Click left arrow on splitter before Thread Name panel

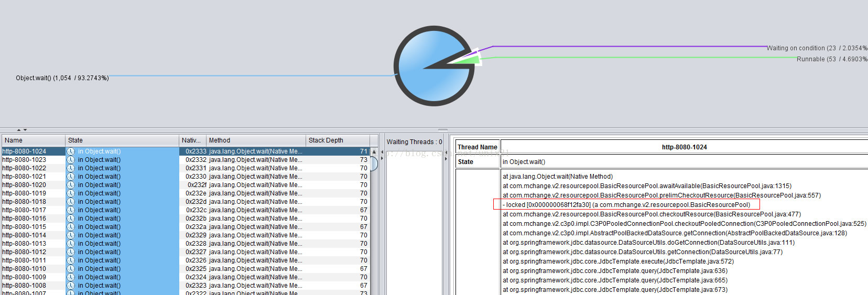(446, 152)
